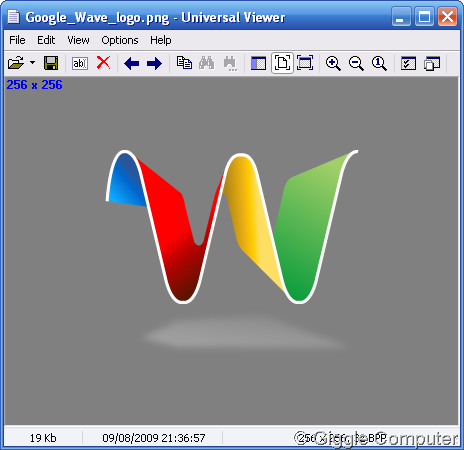Open the File menu
Viewport: 464px width, 450px height.
click(x=17, y=40)
